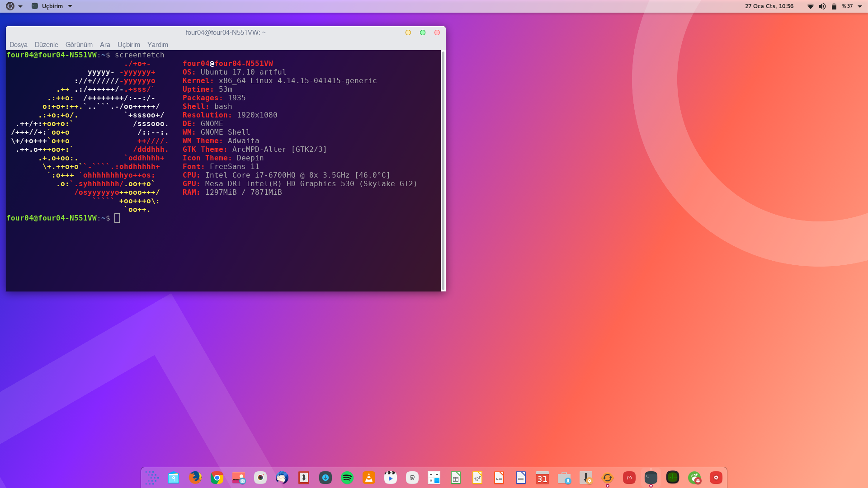
Task: Open the screenshot tool icon in the dock
Action: (x=239, y=478)
